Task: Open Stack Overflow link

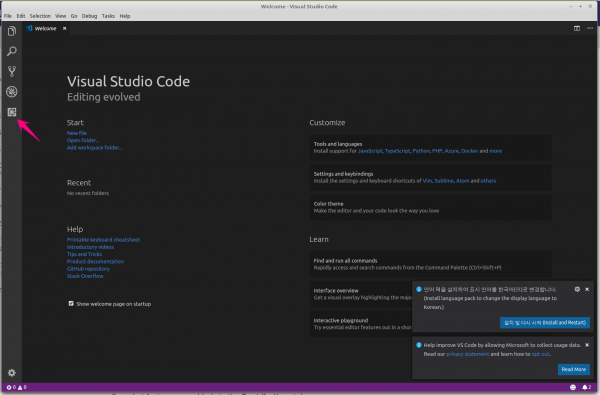Action: click(x=85, y=276)
